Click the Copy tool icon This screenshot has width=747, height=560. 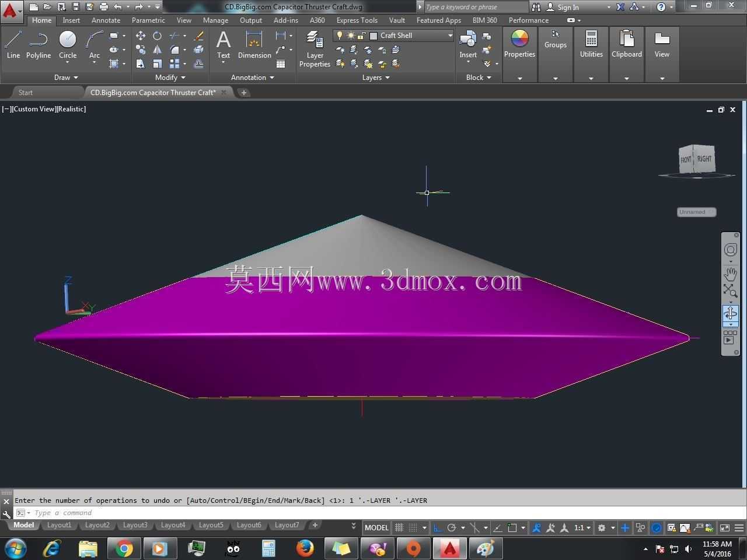[141, 50]
